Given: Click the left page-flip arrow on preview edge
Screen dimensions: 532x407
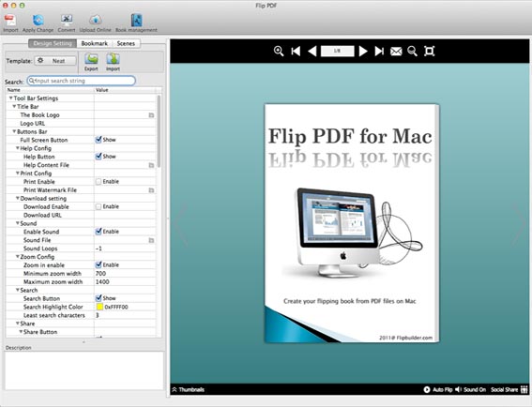Looking at the screenshot, I should point(180,223).
